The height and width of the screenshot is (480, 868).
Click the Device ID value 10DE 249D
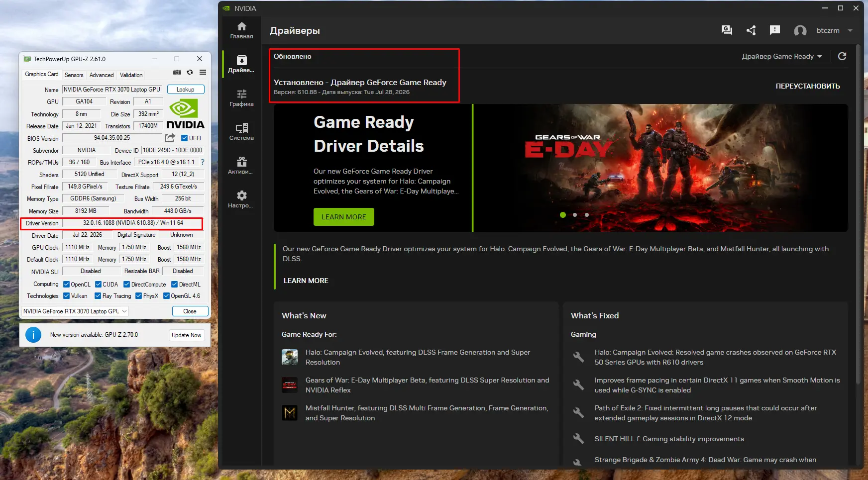[172, 150]
